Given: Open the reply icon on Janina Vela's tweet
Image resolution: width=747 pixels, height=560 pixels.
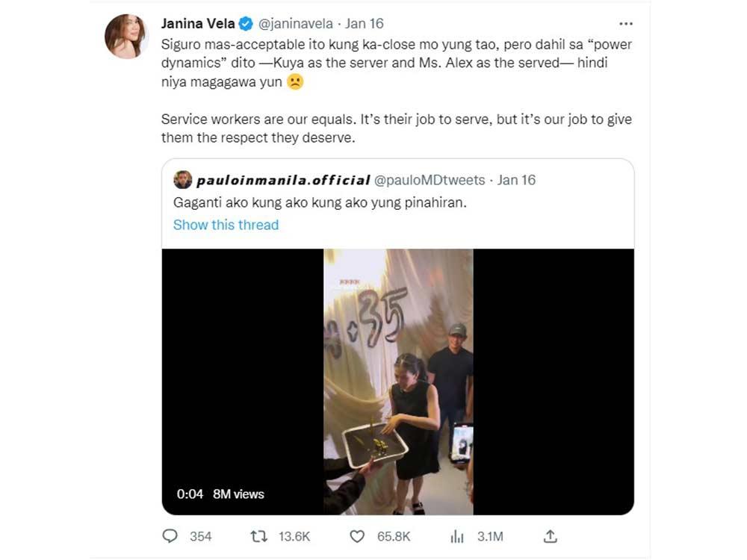Looking at the screenshot, I should [x=171, y=536].
